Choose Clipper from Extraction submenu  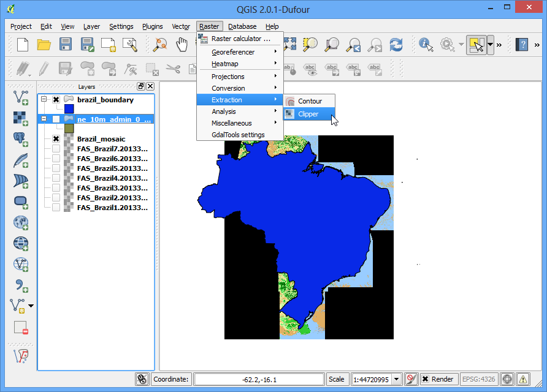(310, 114)
